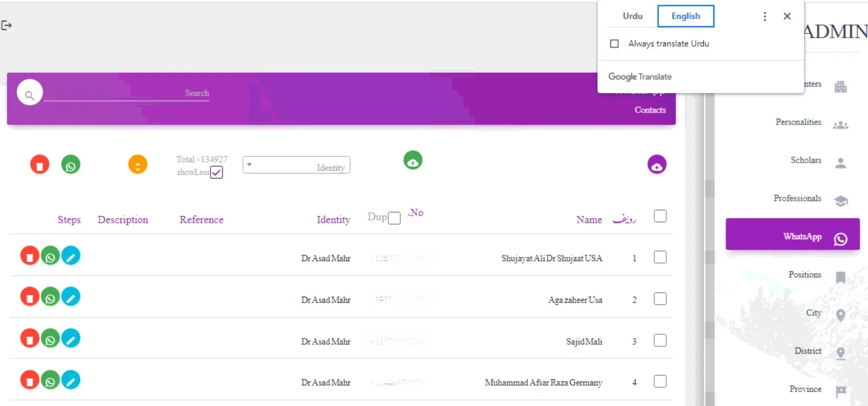Click the orange sort arrows icon

point(137,165)
